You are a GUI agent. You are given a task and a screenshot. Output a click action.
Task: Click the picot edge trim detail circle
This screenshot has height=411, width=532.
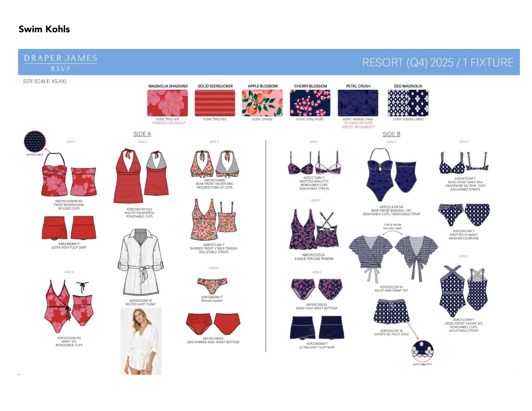coord(422,351)
